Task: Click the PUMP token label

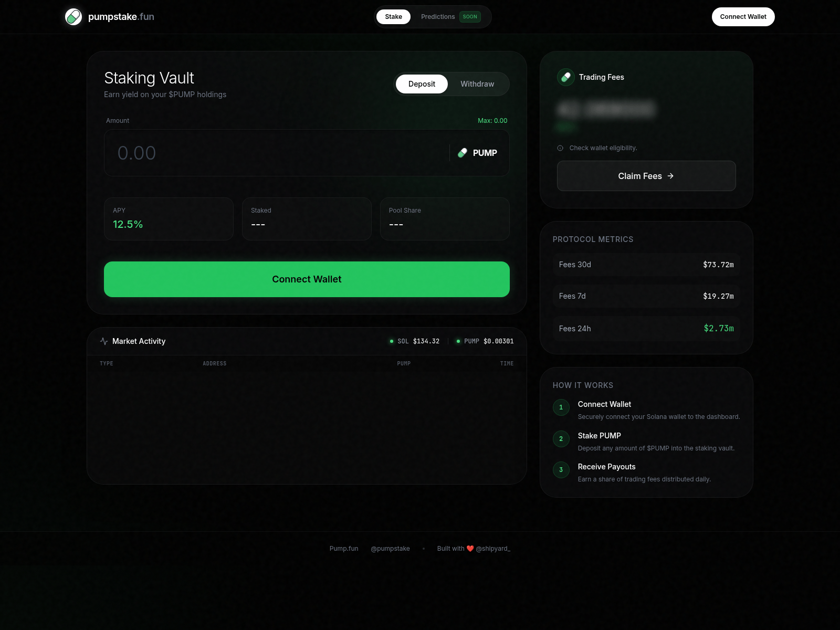Action: pyautogui.click(x=485, y=153)
